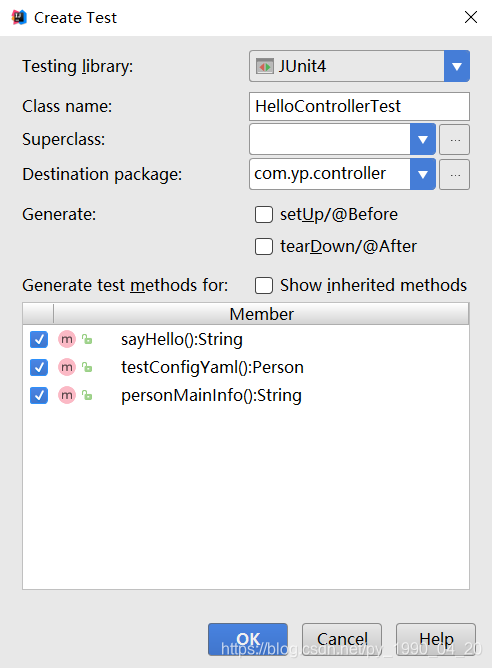Browse for superclass with ellipsis button
This screenshot has width=492, height=668.
click(455, 139)
